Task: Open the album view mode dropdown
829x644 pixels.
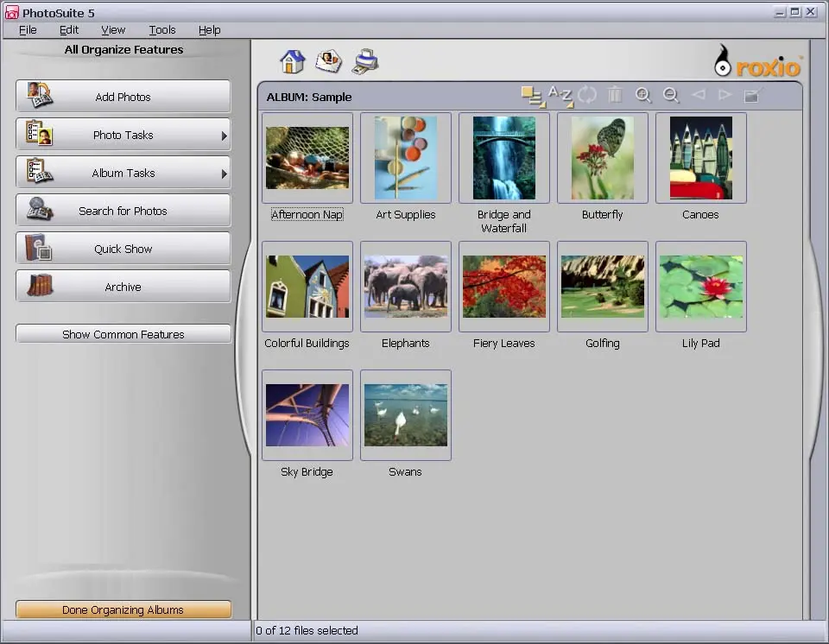Action: [532, 97]
